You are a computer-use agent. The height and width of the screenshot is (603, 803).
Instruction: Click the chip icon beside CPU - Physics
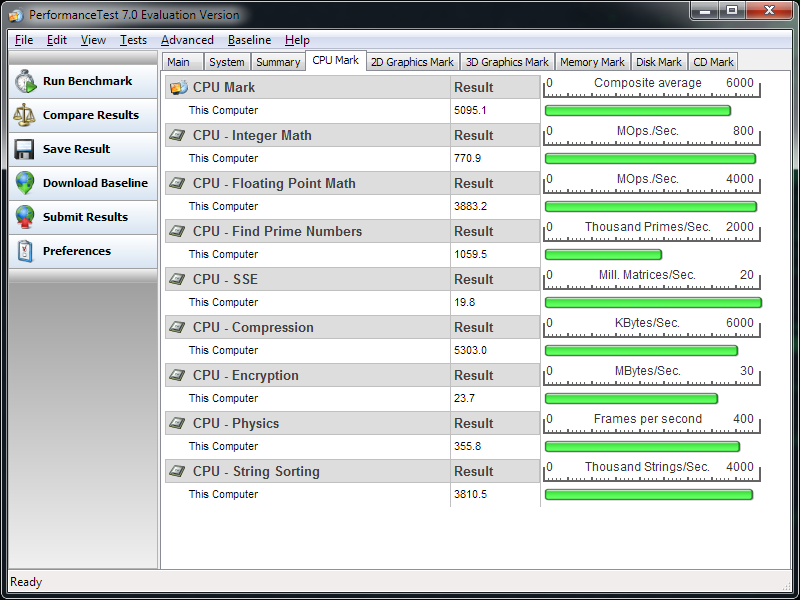pos(177,423)
